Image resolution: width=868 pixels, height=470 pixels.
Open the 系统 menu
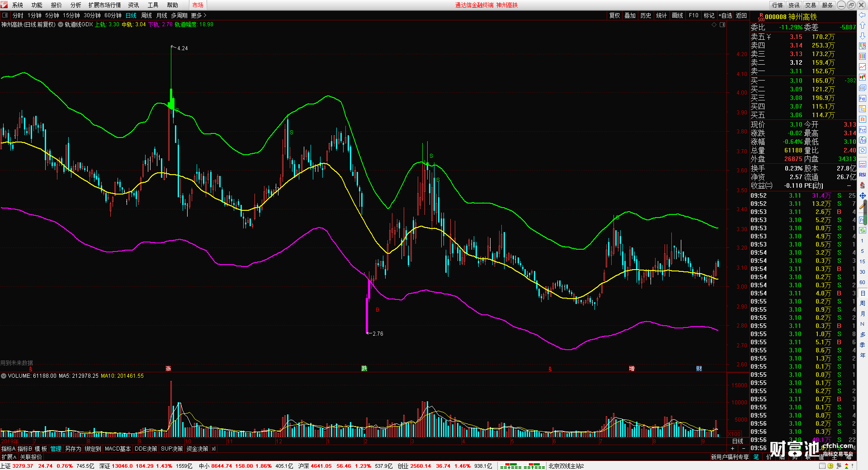(18, 5)
